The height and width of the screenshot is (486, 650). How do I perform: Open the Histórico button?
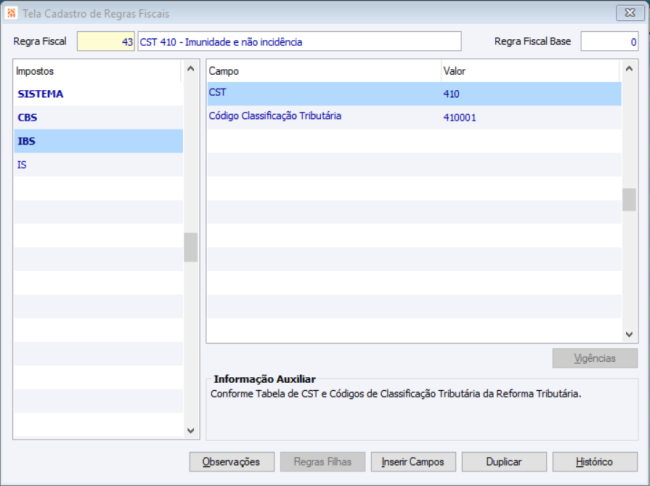tap(595, 462)
